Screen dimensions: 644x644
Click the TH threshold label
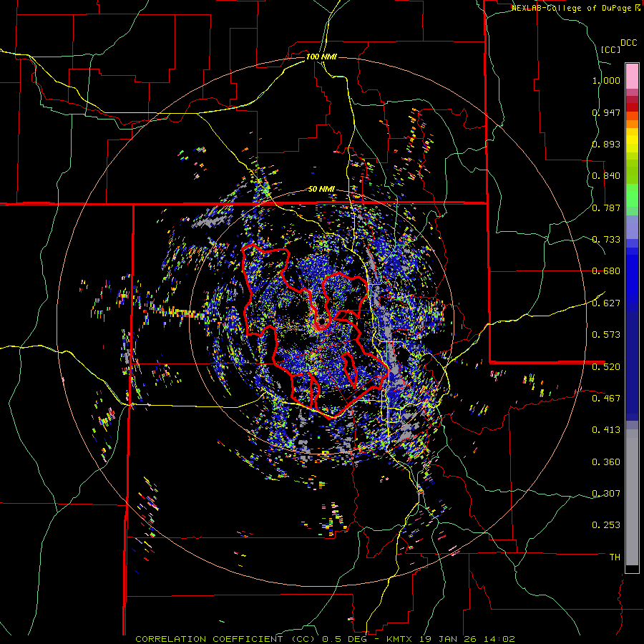(615, 557)
